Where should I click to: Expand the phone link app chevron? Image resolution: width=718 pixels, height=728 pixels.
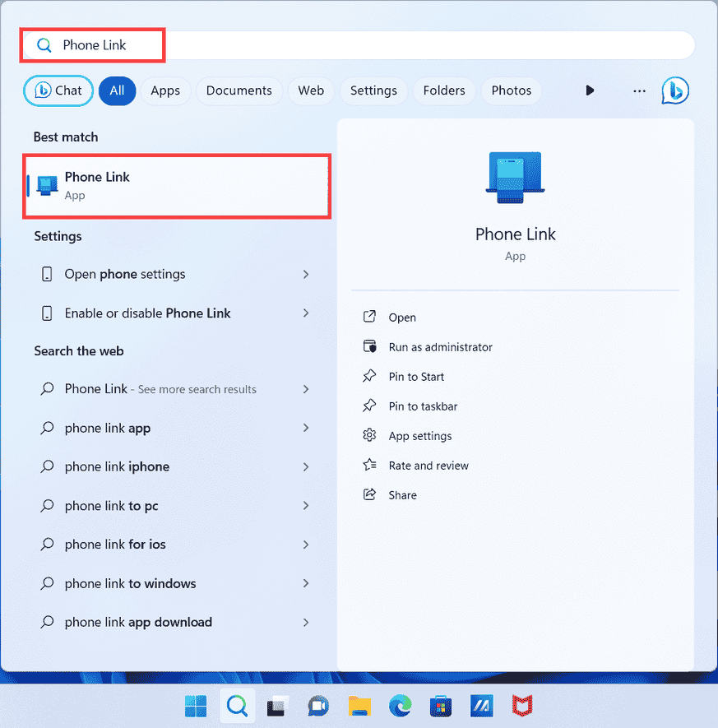click(306, 428)
